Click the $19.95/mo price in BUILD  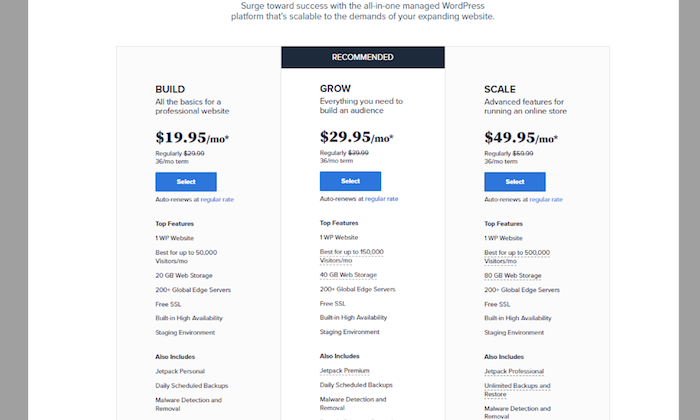[192, 137]
